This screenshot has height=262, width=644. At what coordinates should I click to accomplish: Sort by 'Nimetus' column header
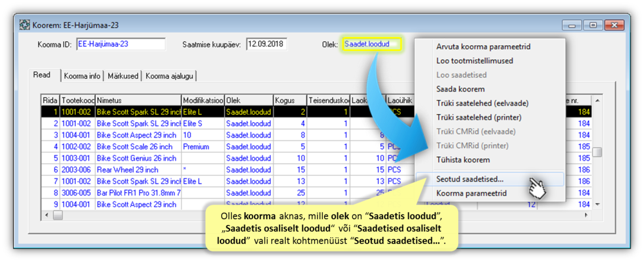[x=138, y=100]
